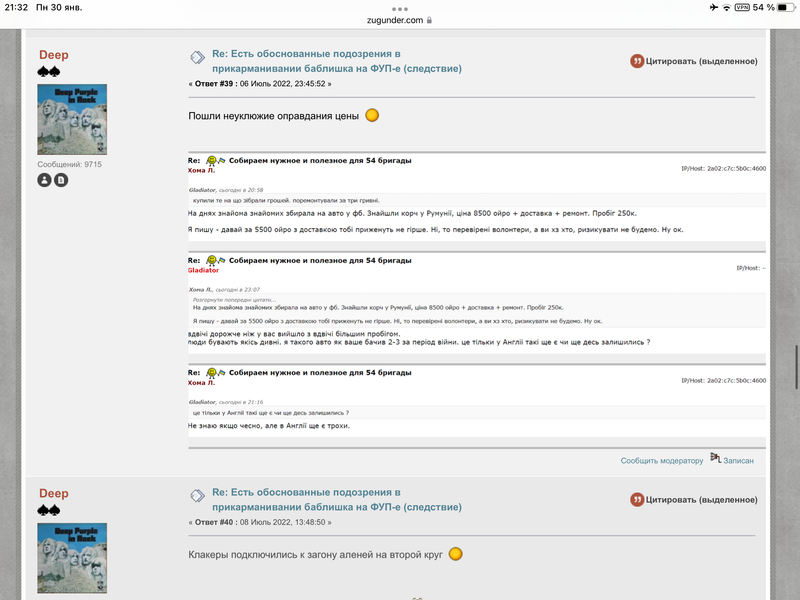Image resolution: width=800 pixels, height=600 pixels.
Task: Click the IP log icon next to Записан
Action: (x=715, y=458)
